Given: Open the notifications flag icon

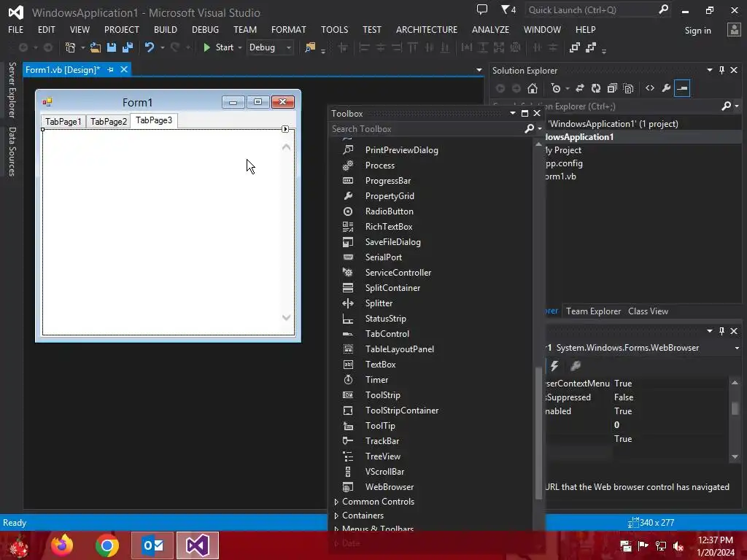Looking at the screenshot, I should coord(508,9).
